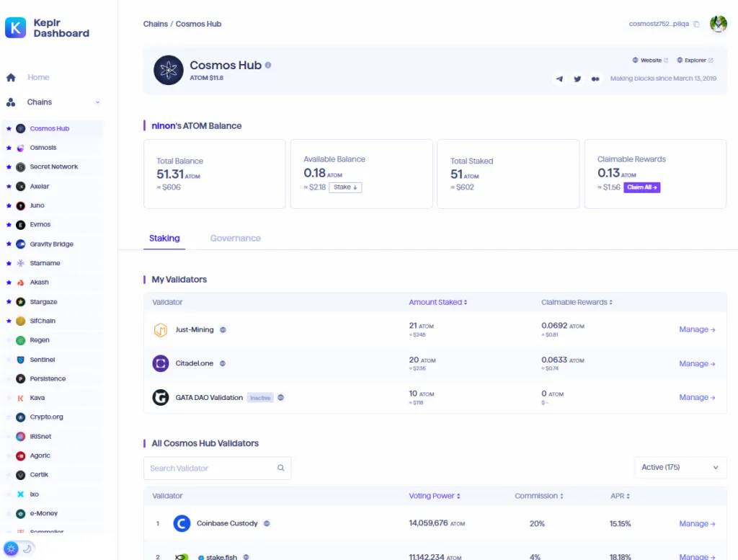The height and width of the screenshot is (560, 738).
Task: Click the info icon next to Just-Mining
Action: point(223,330)
